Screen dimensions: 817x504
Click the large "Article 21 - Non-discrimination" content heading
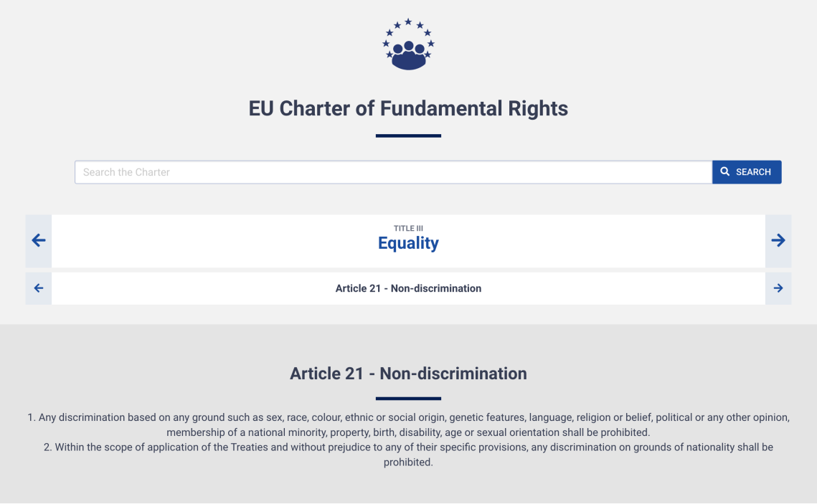point(408,374)
